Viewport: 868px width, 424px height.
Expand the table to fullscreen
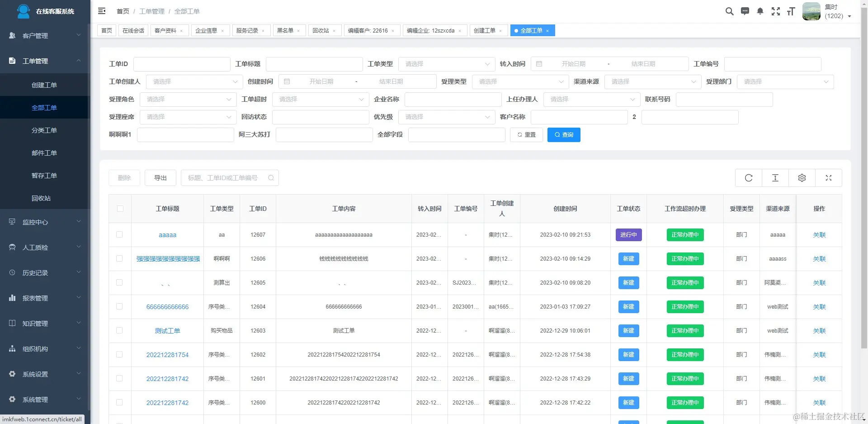pyautogui.click(x=829, y=178)
